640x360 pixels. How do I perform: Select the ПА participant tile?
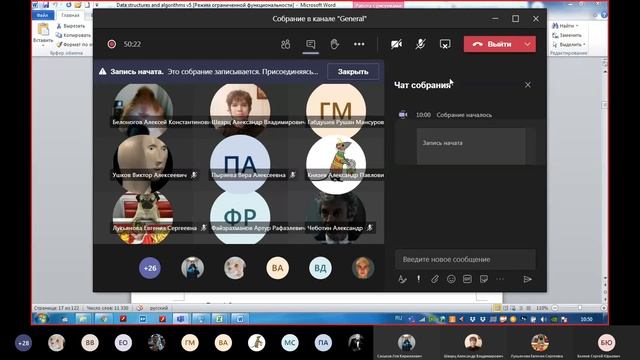(240, 164)
